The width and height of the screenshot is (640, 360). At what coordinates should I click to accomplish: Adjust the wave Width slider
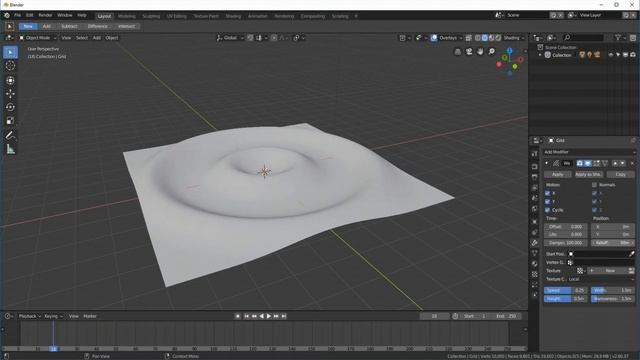pyautogui.click(x=613, y=290)
